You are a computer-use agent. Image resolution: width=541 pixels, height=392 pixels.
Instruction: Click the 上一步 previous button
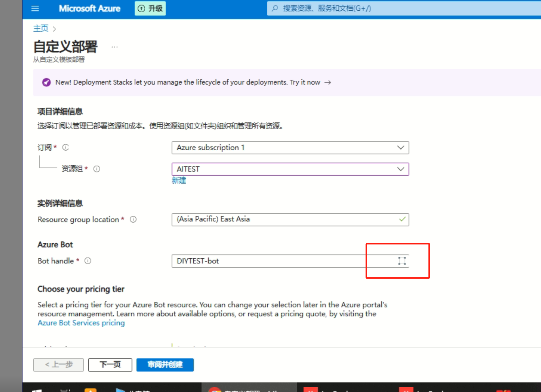59,365
